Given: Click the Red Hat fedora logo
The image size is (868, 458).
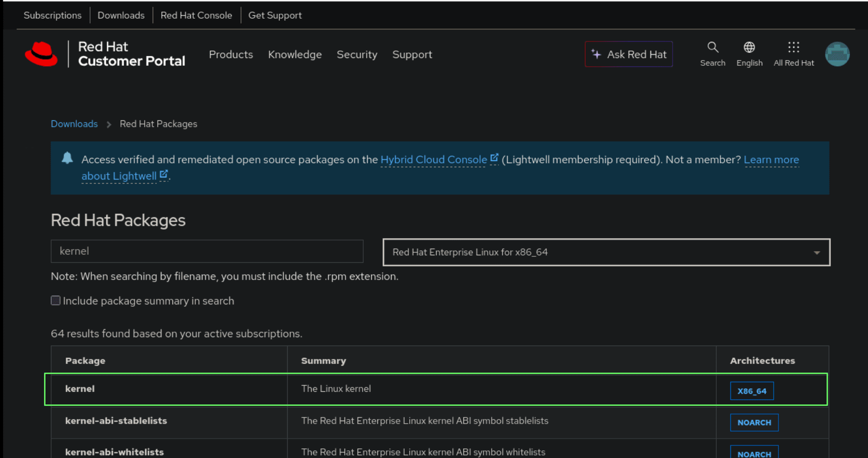Looking at the screenshot, I should [x=41, y=54].
